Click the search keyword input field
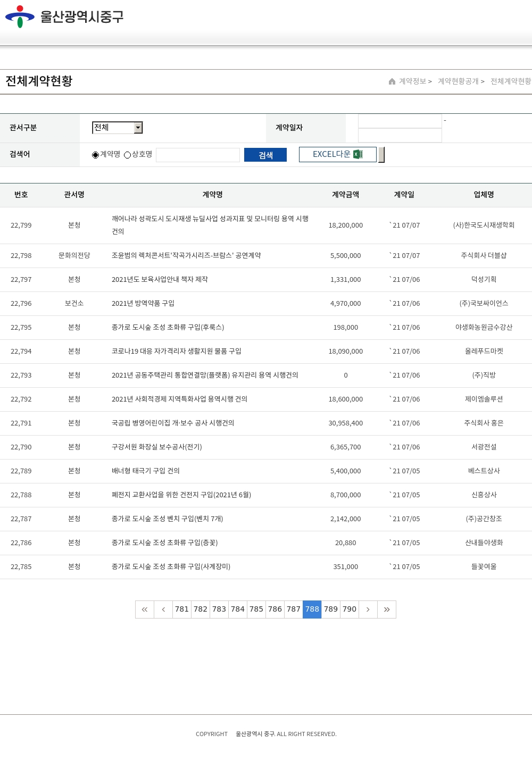Viewport: 532px width, 768px height. (198, 155)
